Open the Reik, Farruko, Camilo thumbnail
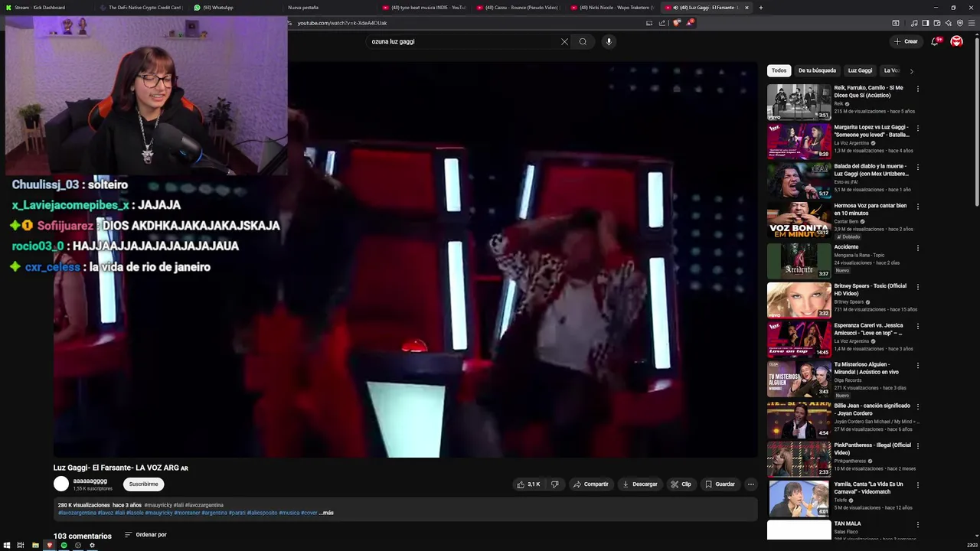The height and width of the screenshot is (551, 980). 799,102
